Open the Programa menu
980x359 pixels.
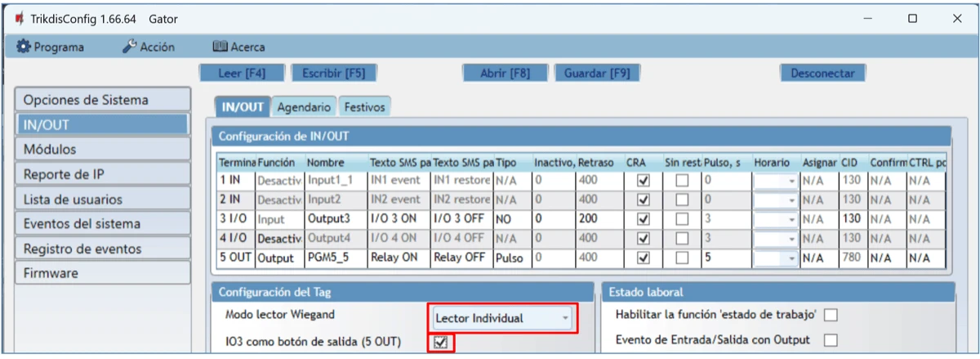(x=50, y=47)
